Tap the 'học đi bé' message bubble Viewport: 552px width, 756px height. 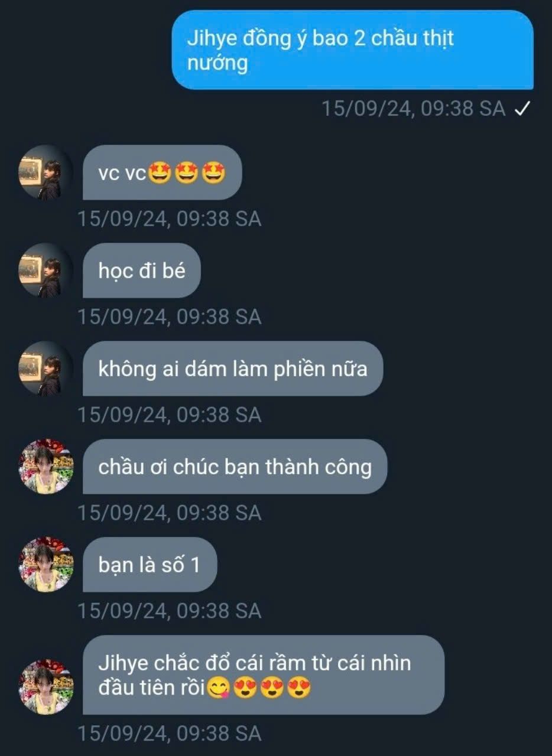141,271
